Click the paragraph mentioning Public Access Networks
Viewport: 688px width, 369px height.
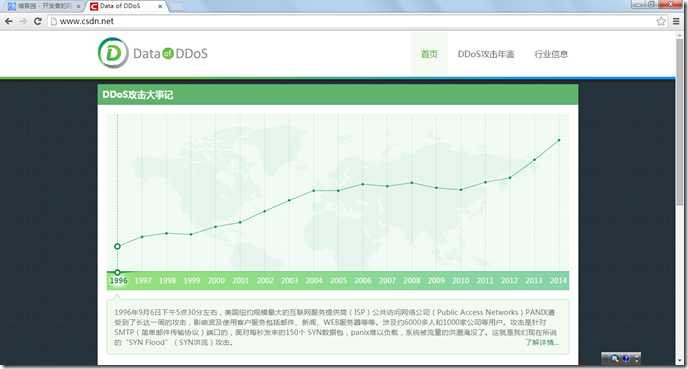tap(336, 327)
